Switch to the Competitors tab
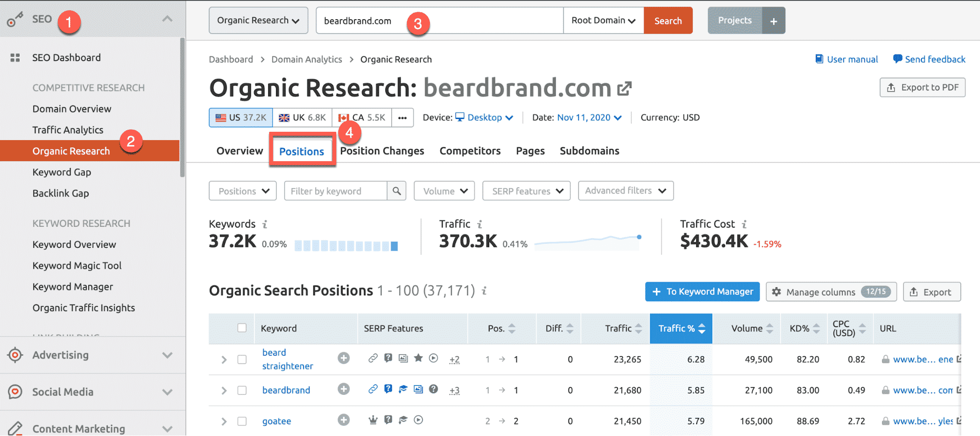The image size is (980, 436). [470, 151]
